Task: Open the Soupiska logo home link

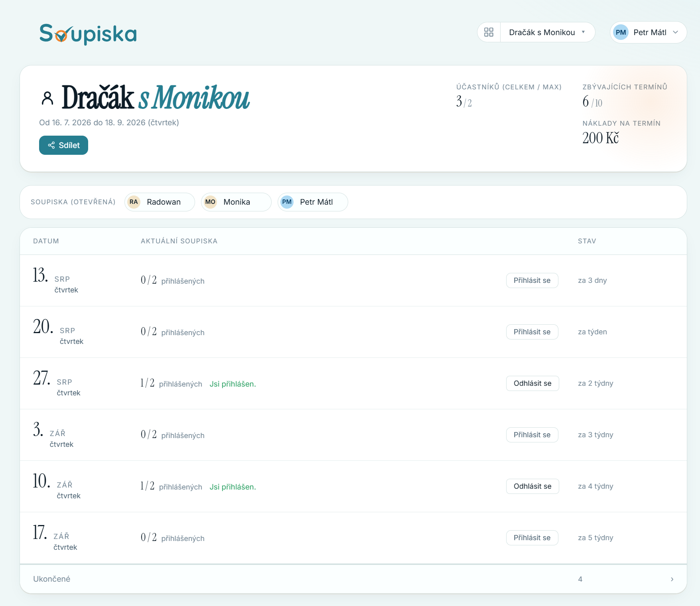Action: point(88,34)
